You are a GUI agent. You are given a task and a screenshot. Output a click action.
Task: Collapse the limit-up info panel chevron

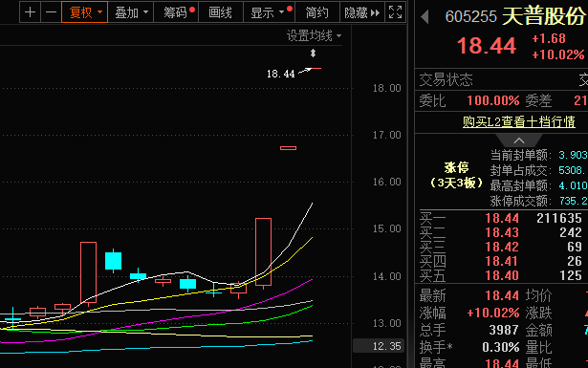[519, 141]
